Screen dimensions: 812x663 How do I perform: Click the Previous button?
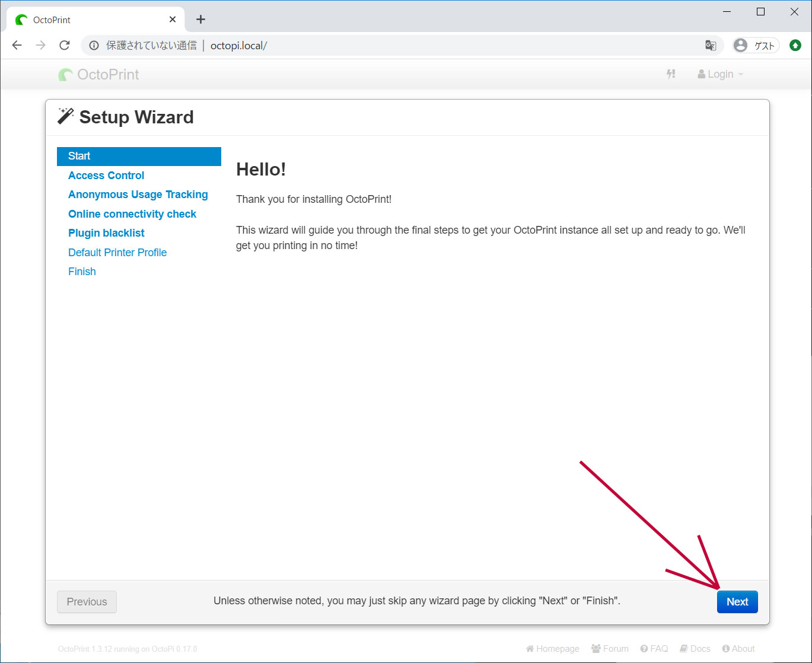point(87,602)
